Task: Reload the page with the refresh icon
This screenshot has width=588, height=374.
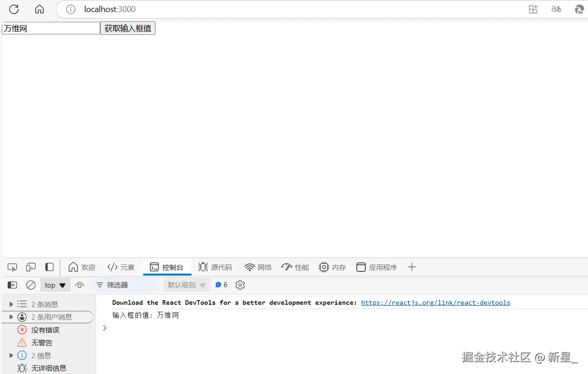Action: tap(14, 9)
